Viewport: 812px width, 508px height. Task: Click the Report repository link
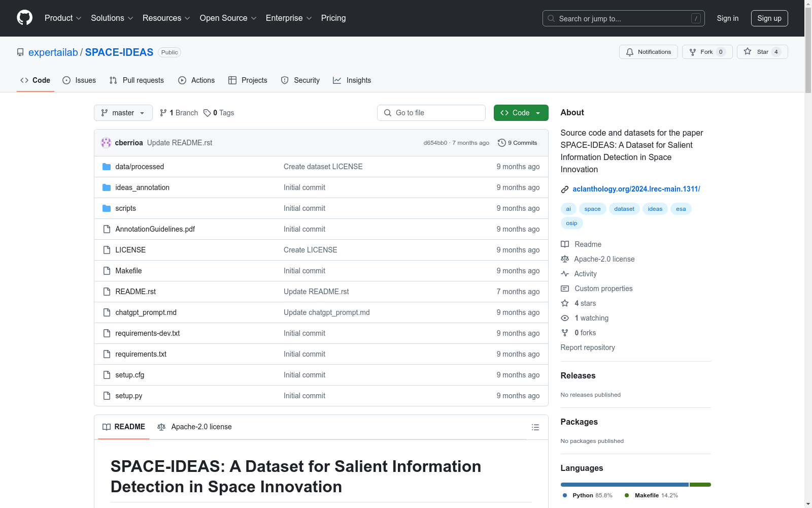pos(588,347)
